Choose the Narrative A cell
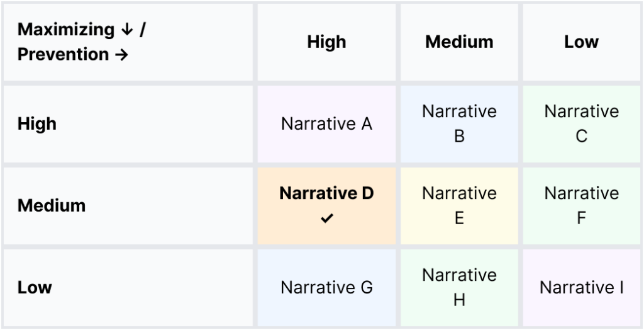Screen dimensions: 644x330 [326, 124]
